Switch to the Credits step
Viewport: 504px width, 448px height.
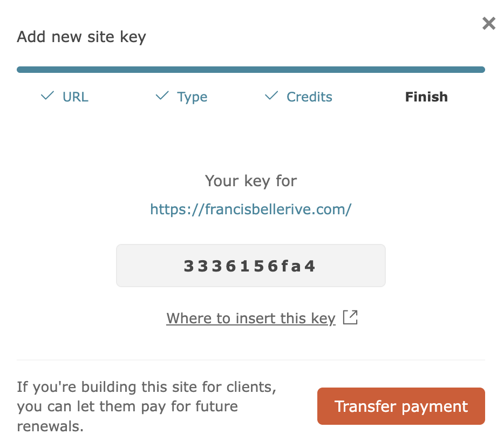[309, 97]
